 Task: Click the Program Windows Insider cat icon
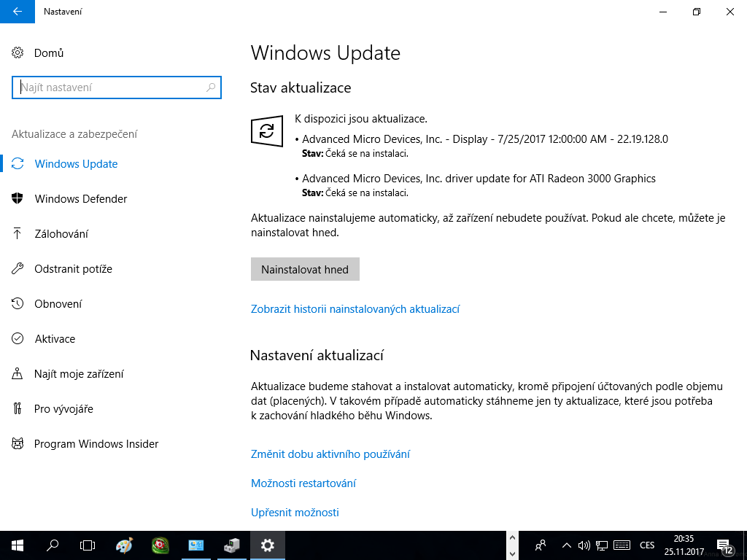(18, 444)
